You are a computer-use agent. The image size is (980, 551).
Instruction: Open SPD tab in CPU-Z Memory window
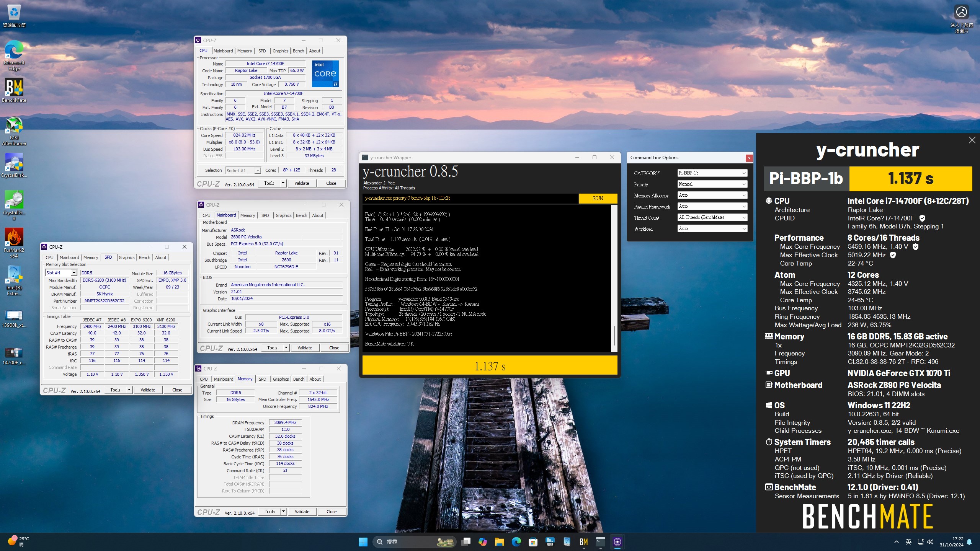click(x=263, y=379)
